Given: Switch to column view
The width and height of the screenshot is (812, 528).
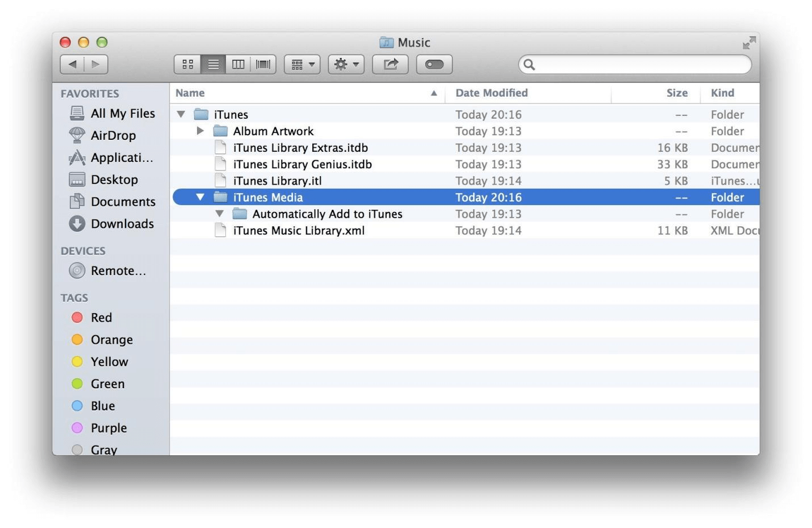Looking at the screenshot, I should tap(238, 64).
